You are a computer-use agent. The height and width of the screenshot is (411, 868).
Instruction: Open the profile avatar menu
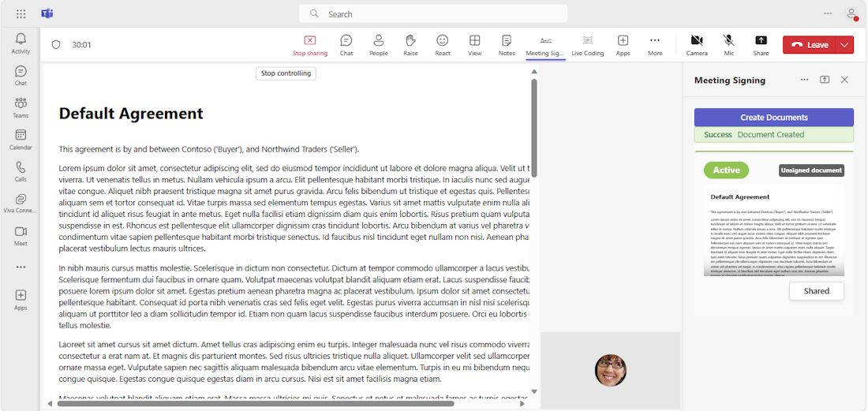click(851, 14)
